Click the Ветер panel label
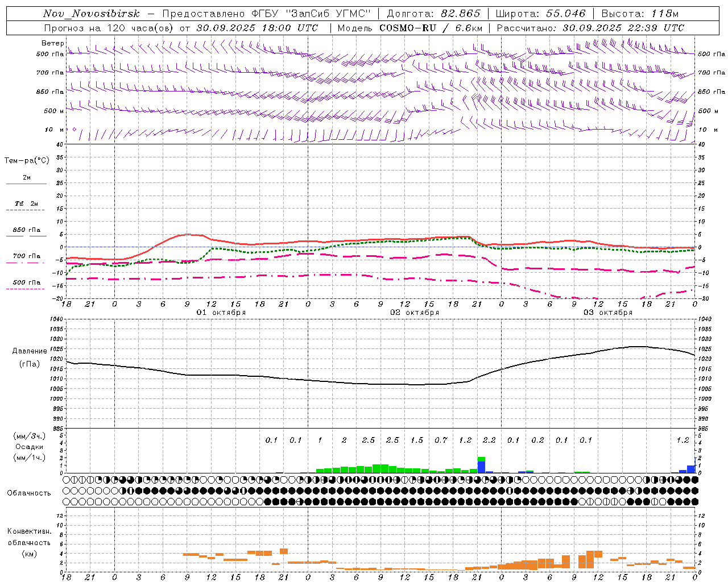This screenshot has height=582, width=728. pos(52,43)
